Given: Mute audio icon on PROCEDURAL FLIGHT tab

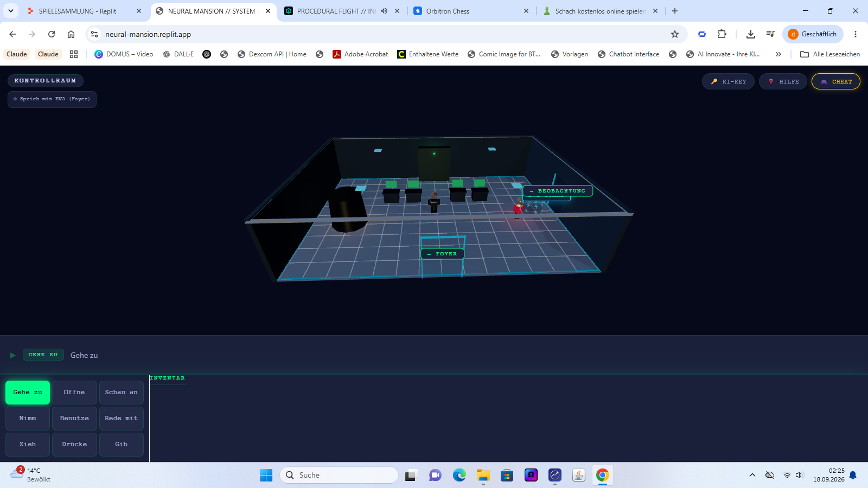Looking at the screenshot, I should click(384, 11).
